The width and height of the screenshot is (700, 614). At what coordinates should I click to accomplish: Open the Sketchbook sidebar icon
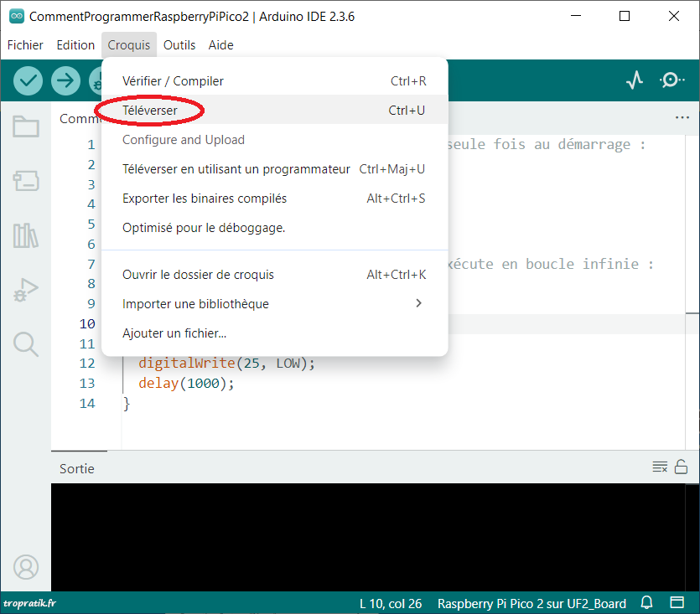(26, 126)
